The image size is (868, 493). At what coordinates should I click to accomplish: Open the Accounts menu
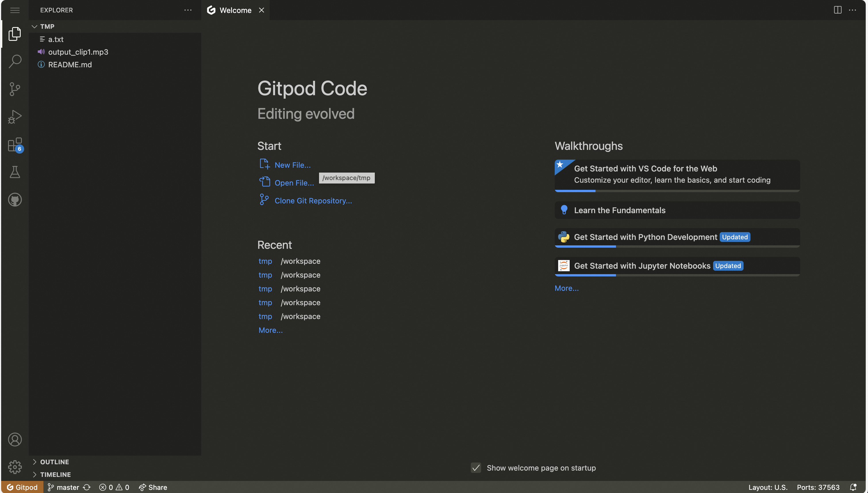tap(15, 439)
